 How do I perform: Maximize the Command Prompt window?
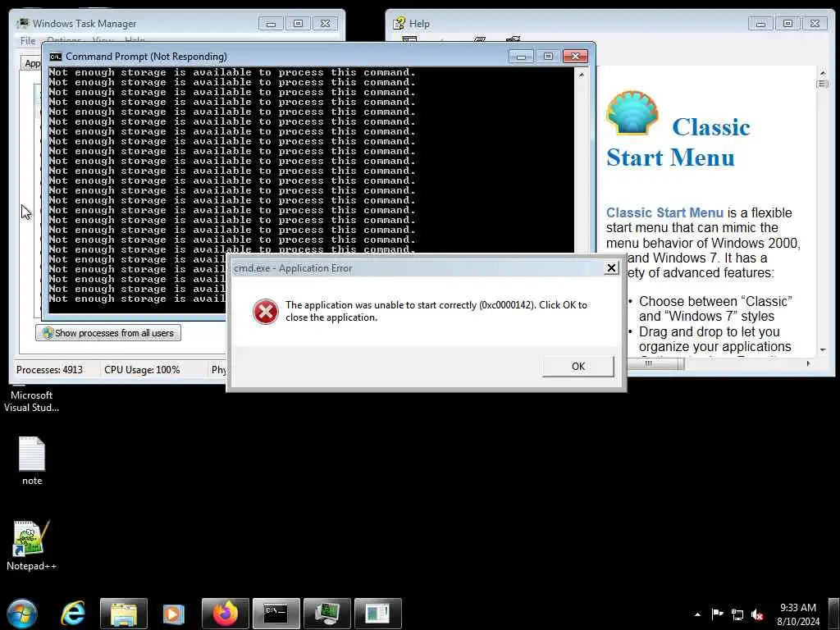tap(548, 57)
